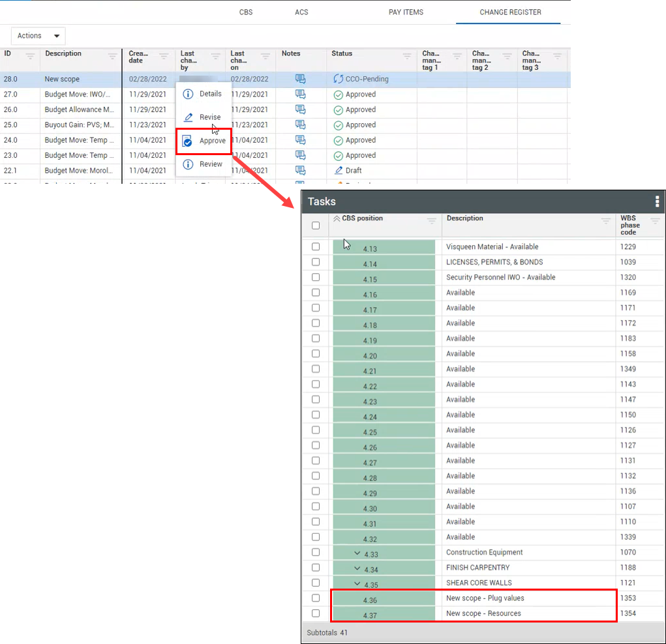Click the CCO-Pending status icon
This screenshot has width=666, height=644.
pyautogui.click(x=338, y=79)
